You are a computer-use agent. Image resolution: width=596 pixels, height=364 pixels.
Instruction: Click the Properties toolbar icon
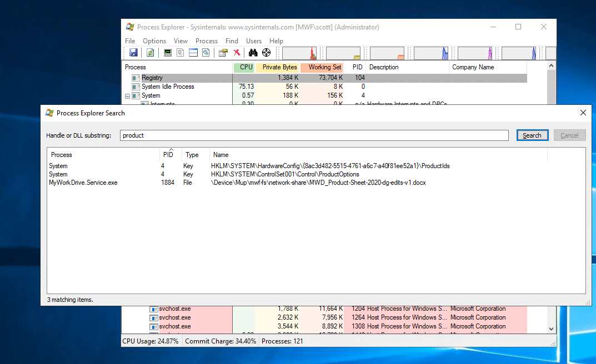[x=223, y=53]
